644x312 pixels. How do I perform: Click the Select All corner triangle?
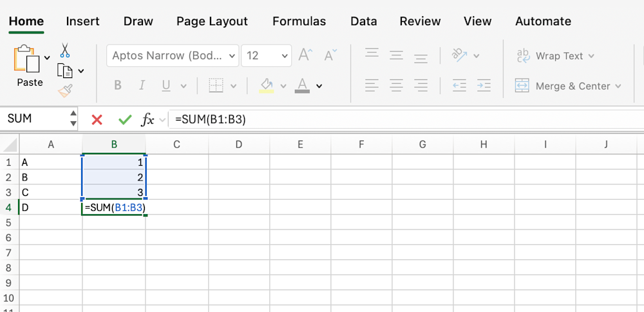tap(10, 144)
